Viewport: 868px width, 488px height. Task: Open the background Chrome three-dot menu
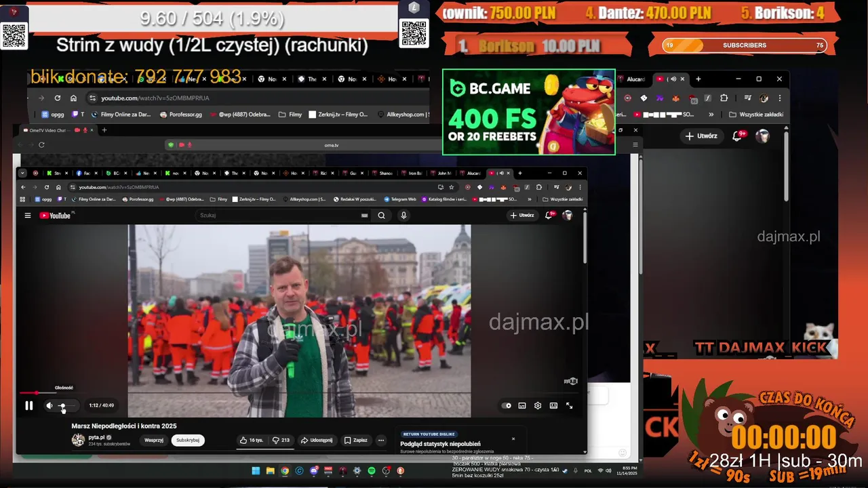pos(779,98)
